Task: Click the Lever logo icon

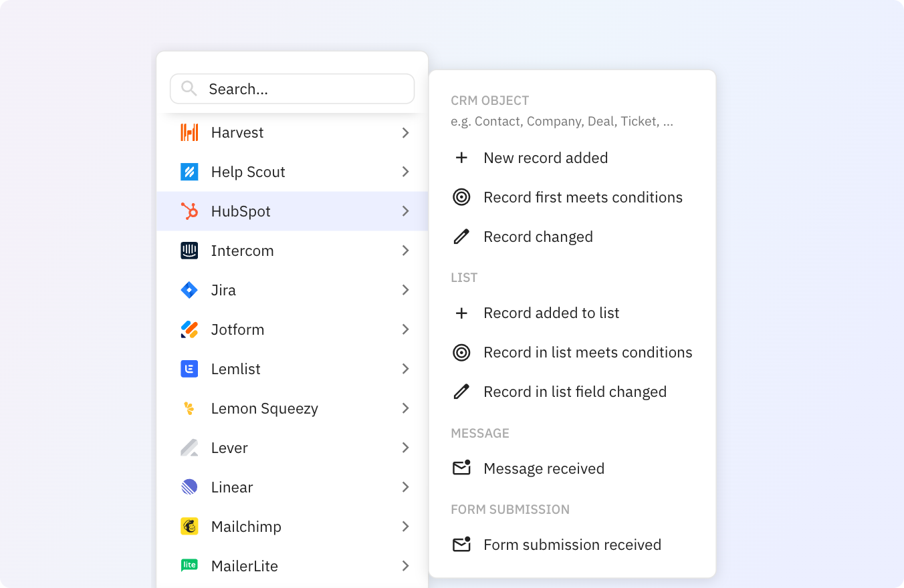Action: click(189, 448)
